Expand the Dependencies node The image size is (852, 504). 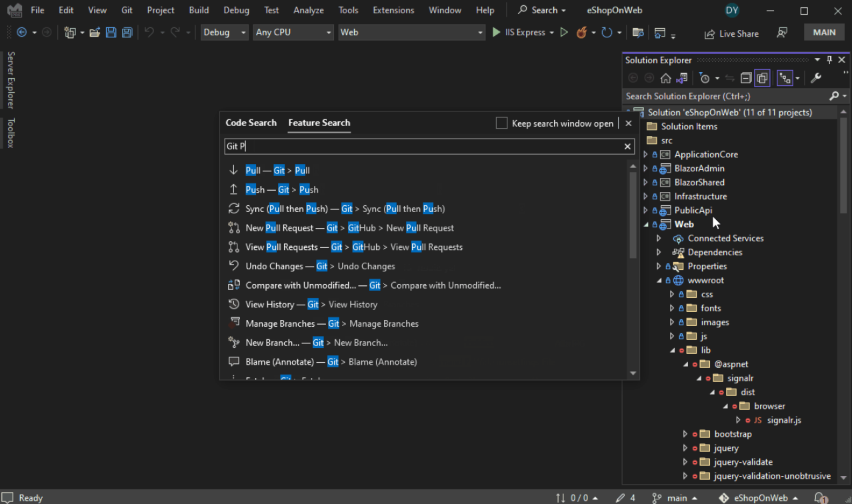coord(659,252)
